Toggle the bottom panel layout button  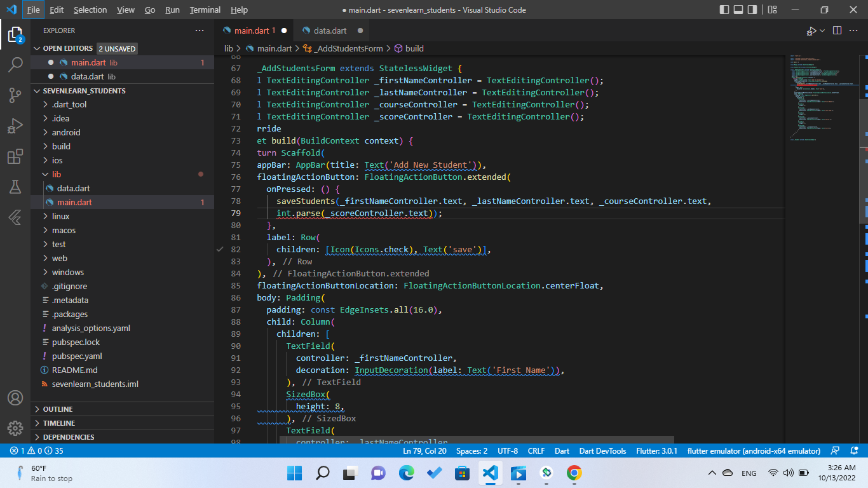pyautogui.click(x=738, y=10)
